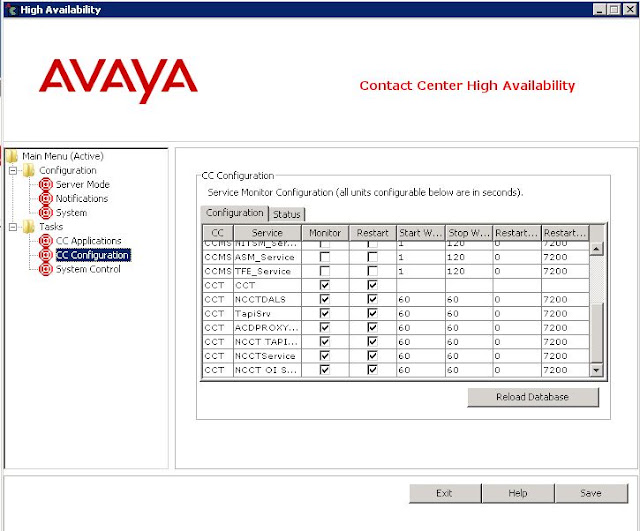Close the High Availability window
Viewport: 640px width, 531px height.
tap(630, 9)
